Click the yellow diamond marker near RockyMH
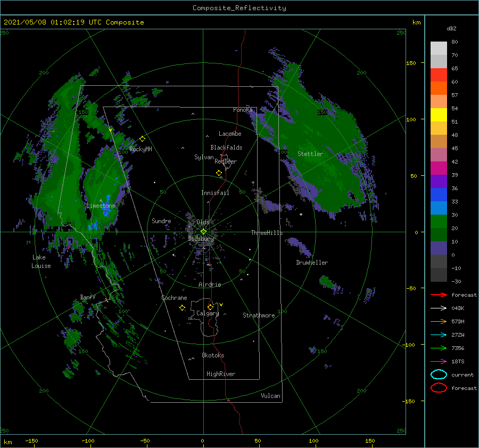The width and height of the screenshot is (479, 448). point(142,139)
